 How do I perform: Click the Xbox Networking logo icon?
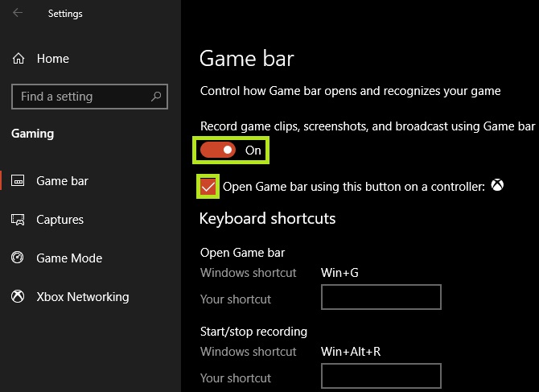(18, 296)
